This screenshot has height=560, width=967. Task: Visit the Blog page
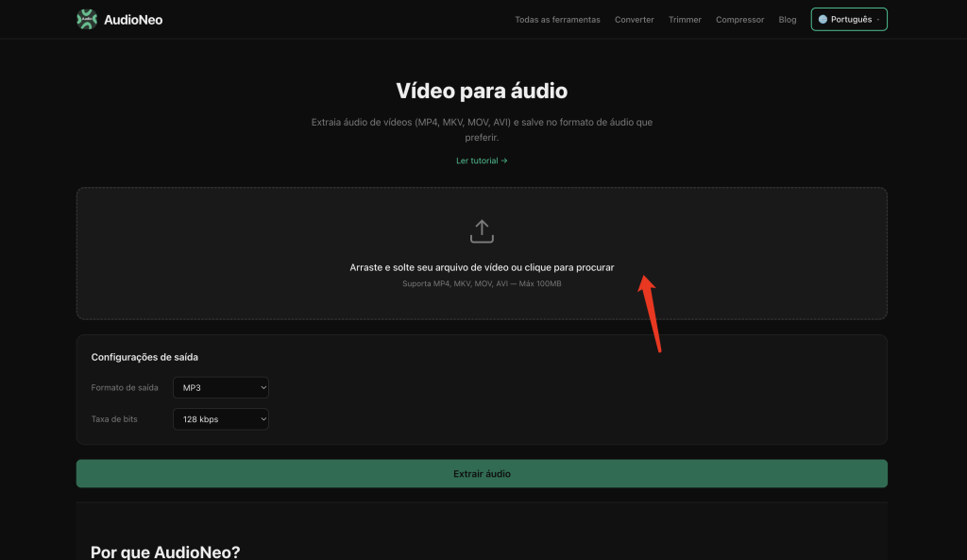click(787, 20)
